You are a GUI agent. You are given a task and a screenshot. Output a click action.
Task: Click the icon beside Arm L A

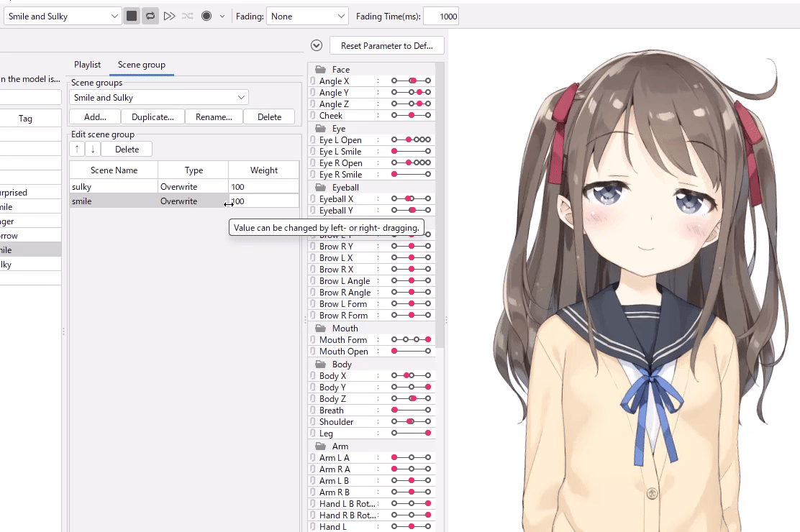[313, 457]
